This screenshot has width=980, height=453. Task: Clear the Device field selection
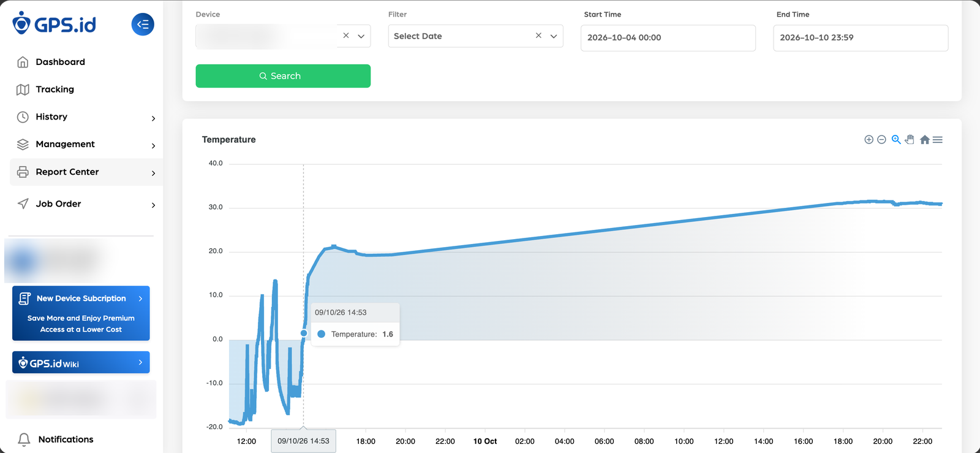346,36
